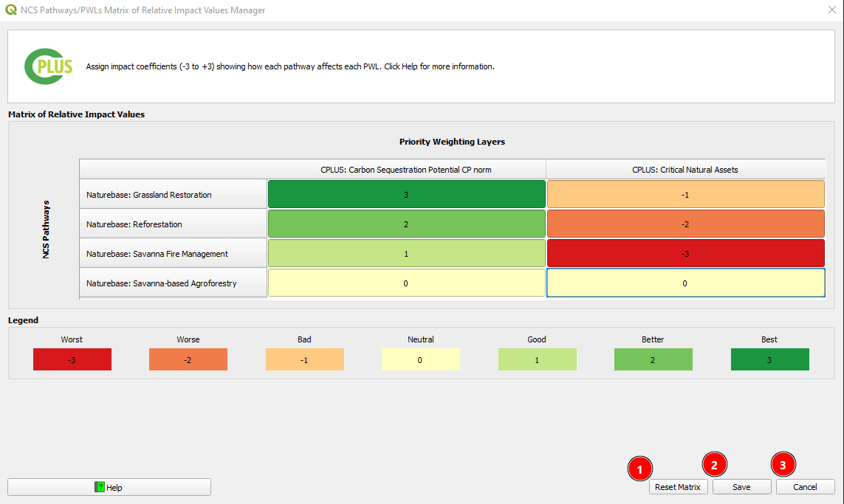Click the green Help question mark icon
This screenshot has height=504, width=844.
point(99,487)
